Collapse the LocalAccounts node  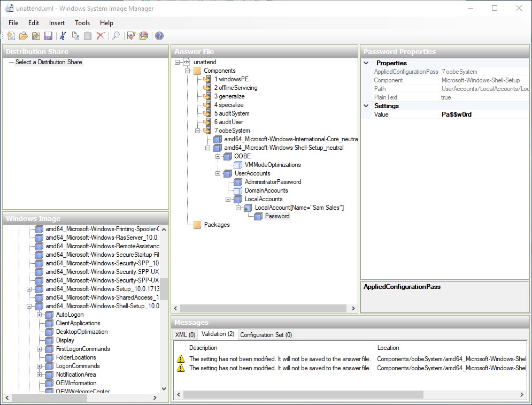click(228, 199)
